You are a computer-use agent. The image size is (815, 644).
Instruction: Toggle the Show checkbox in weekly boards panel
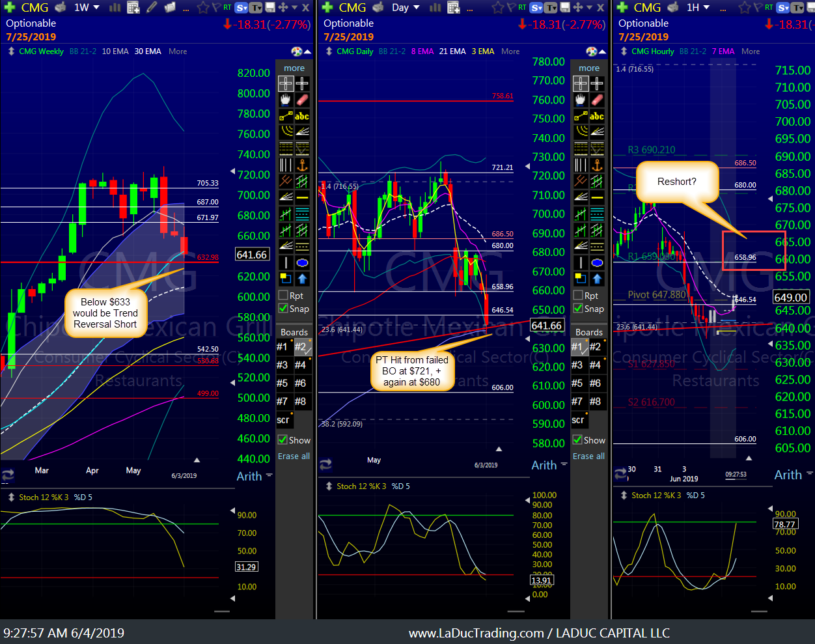(283, 440)
